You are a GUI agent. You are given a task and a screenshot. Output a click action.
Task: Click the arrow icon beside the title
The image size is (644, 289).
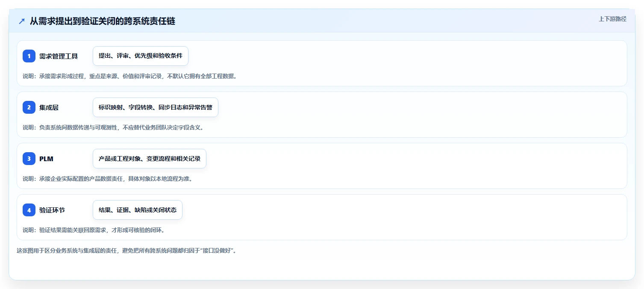tap(22, 21)
